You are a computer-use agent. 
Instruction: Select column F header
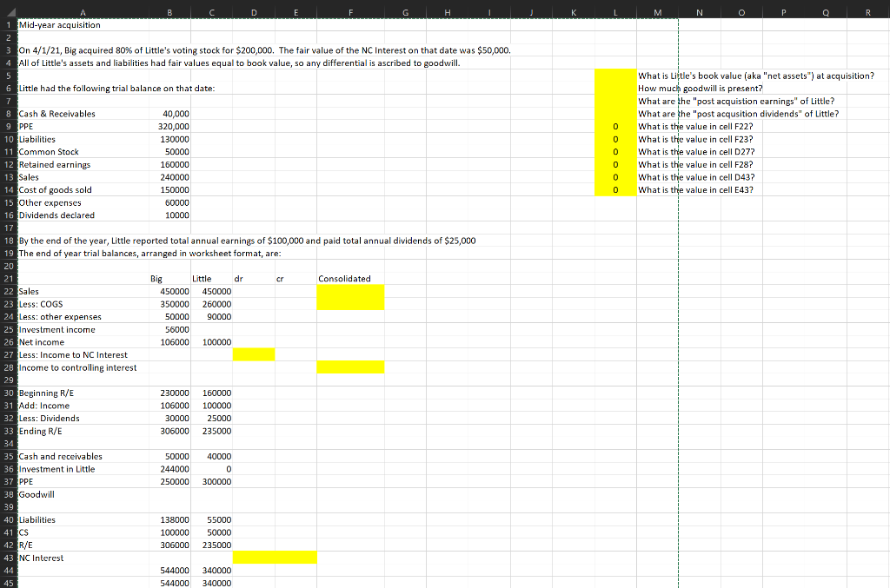pyautogui.click(x=351, y=12)
